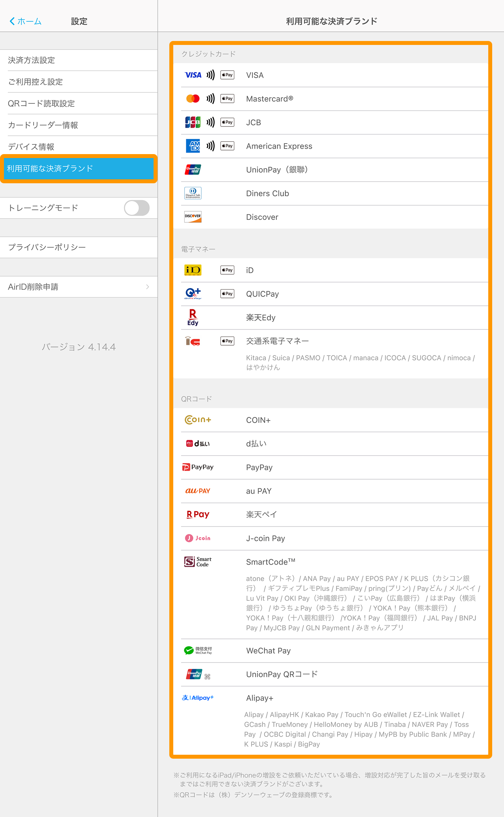
Task: Select the Discover row text
Action: tap(262, 217)
